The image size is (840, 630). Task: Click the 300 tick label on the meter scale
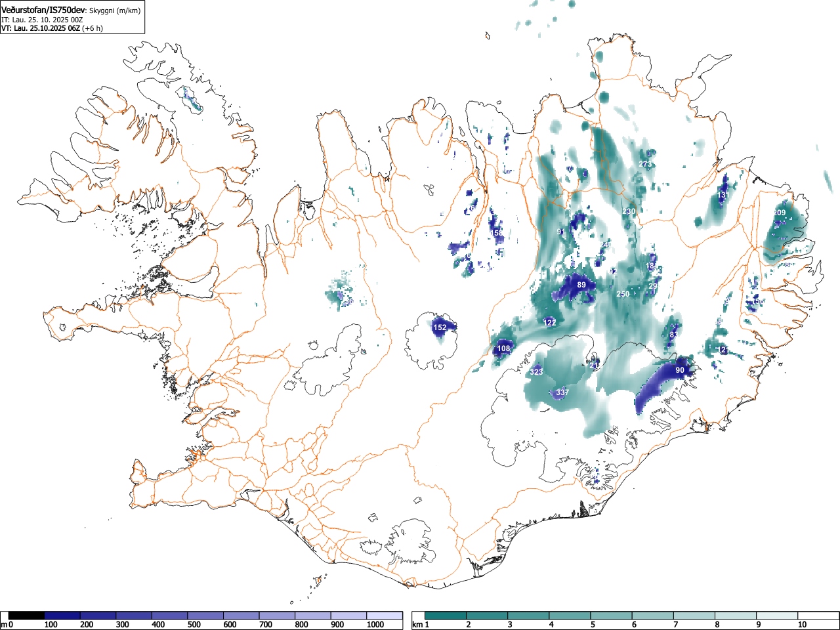[x=122, y=625]
